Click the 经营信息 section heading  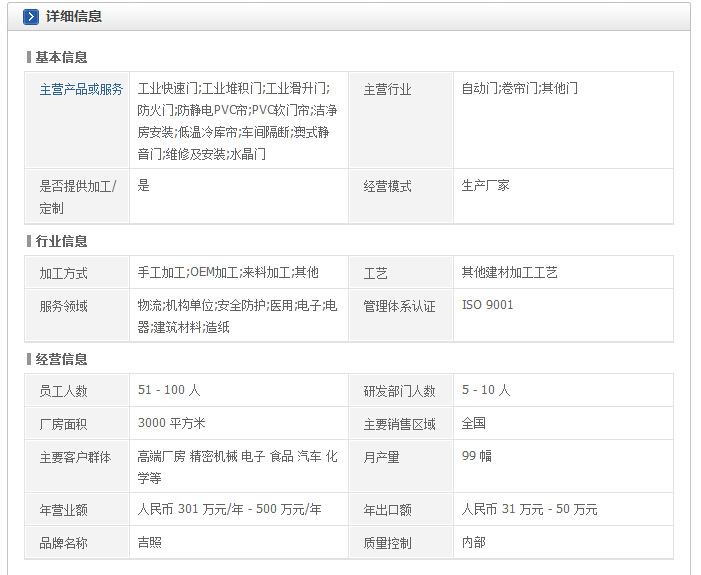pyautogui.click(x=61, y=359)
